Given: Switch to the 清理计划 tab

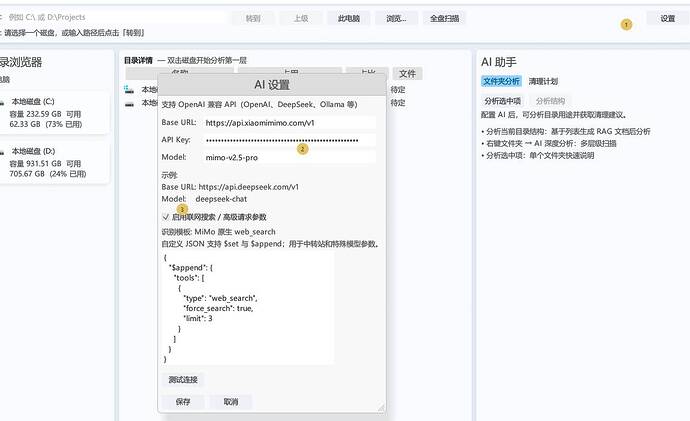Looking at the screenshot, I should point(543,81).
